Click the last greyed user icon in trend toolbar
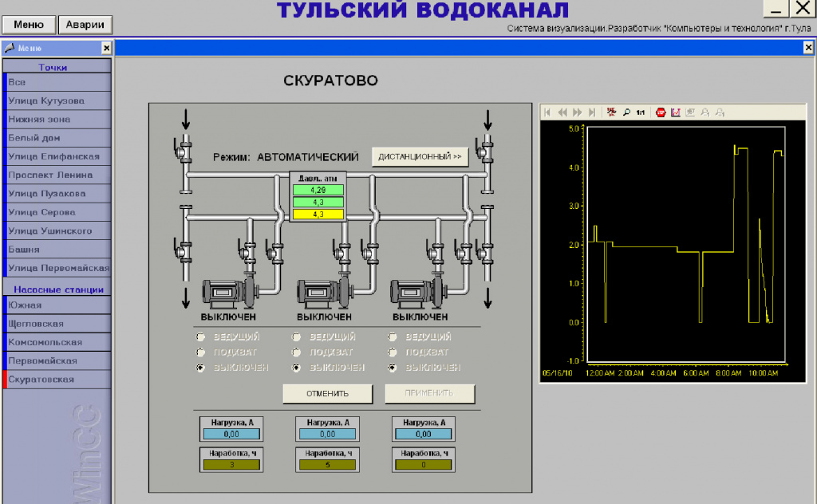This screenshot has width=817, height=504. pyautogui.click(x=720, y=112)
